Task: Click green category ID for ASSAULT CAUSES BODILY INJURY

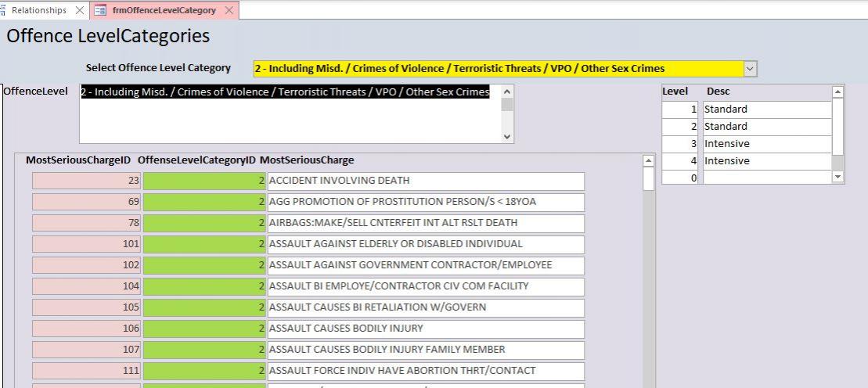Action: click(x=204, y=329)
